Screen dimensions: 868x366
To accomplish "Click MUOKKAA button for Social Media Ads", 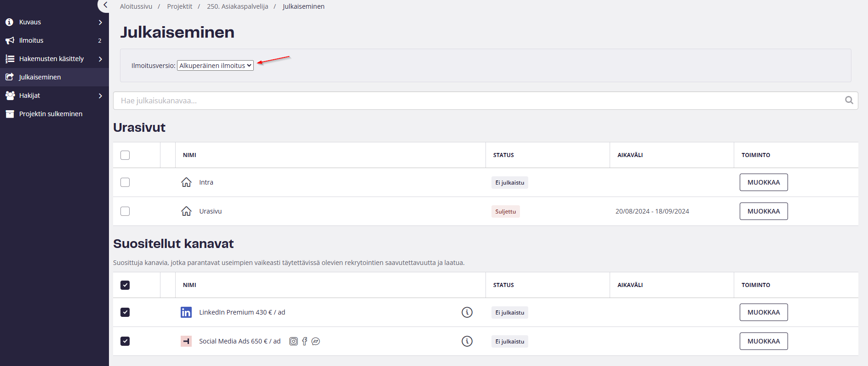I will (764, 341).
